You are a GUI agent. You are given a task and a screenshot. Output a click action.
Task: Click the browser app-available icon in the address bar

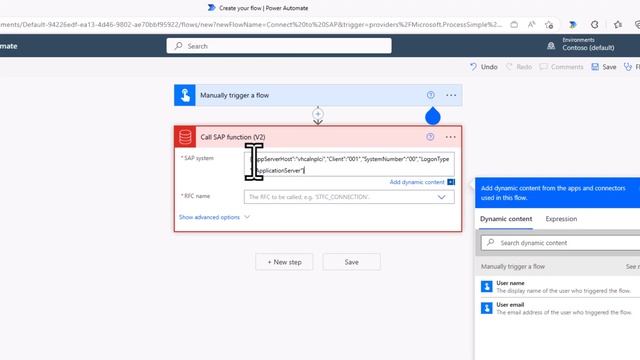(x=514, y=24)
